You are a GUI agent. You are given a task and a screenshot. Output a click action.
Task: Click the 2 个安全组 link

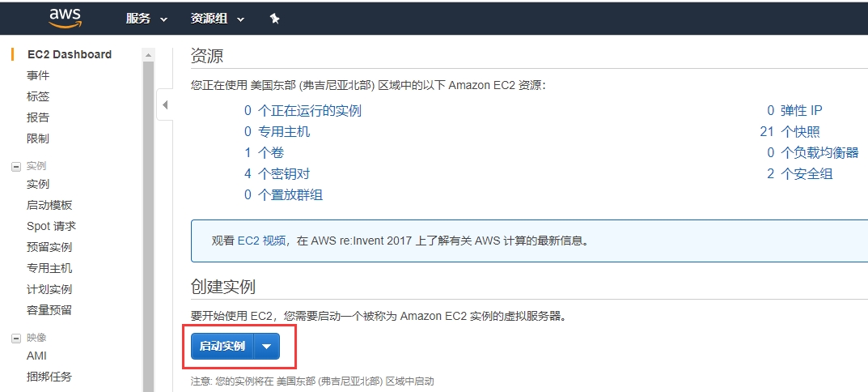[799, 173]
